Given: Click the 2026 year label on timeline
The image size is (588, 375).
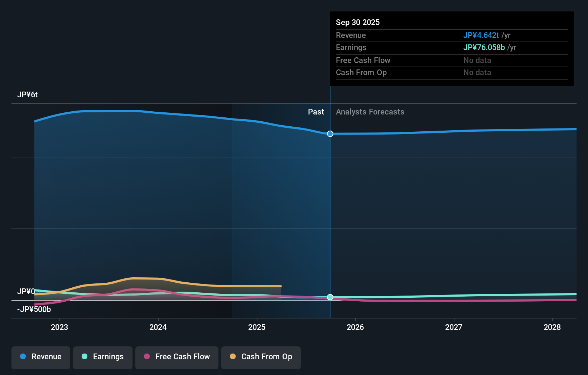Looking at the screenshot, I should pyautogui.click(x=355, y=327).
